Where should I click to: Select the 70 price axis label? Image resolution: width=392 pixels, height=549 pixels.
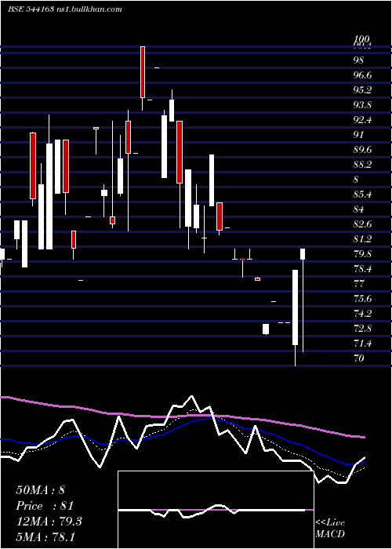[359, 358]
